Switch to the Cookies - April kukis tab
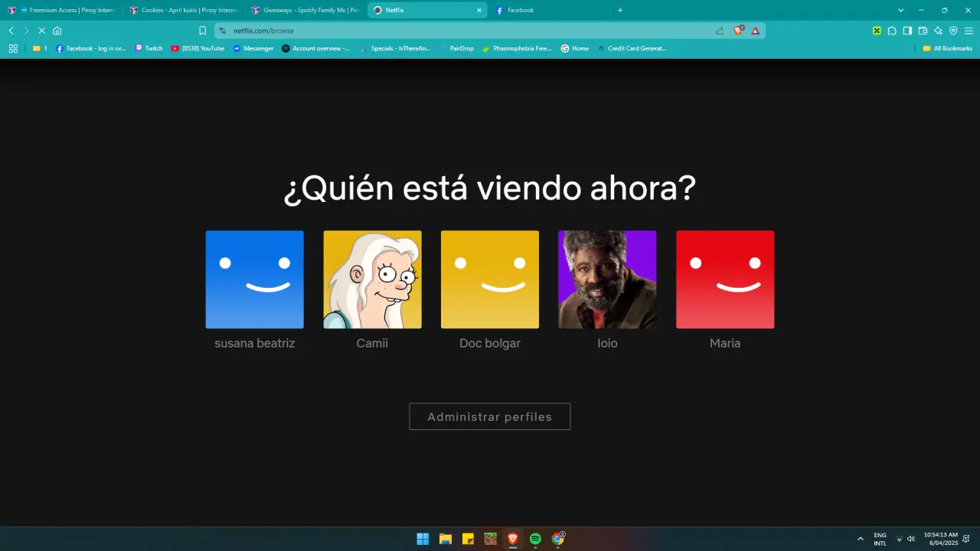This screenshot has height=551, width=980. pos(184,10)
